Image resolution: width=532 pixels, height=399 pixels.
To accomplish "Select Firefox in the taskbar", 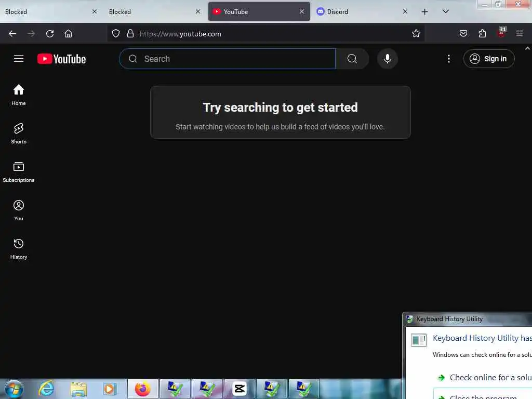I will [143, 389].
